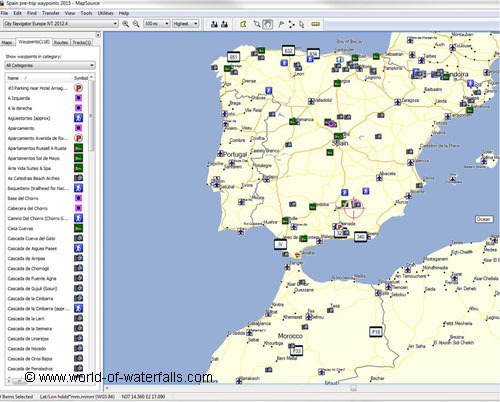Click the Zoom Out magnifier icon

(136, 24)
